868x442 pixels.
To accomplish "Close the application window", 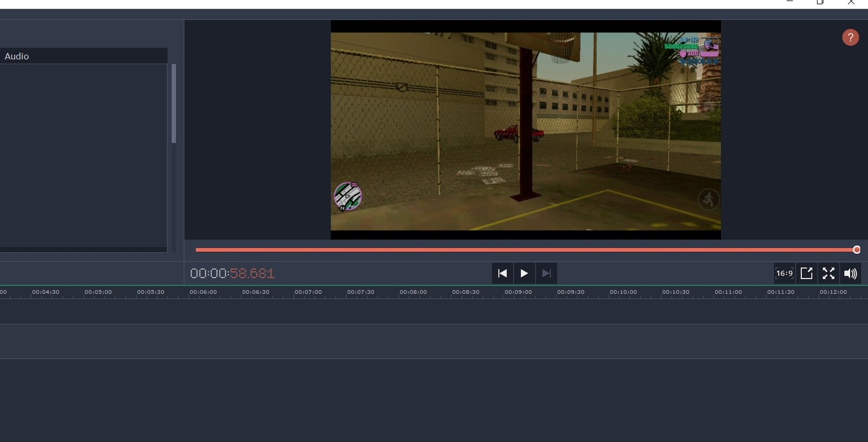I will tap(851, 3).
